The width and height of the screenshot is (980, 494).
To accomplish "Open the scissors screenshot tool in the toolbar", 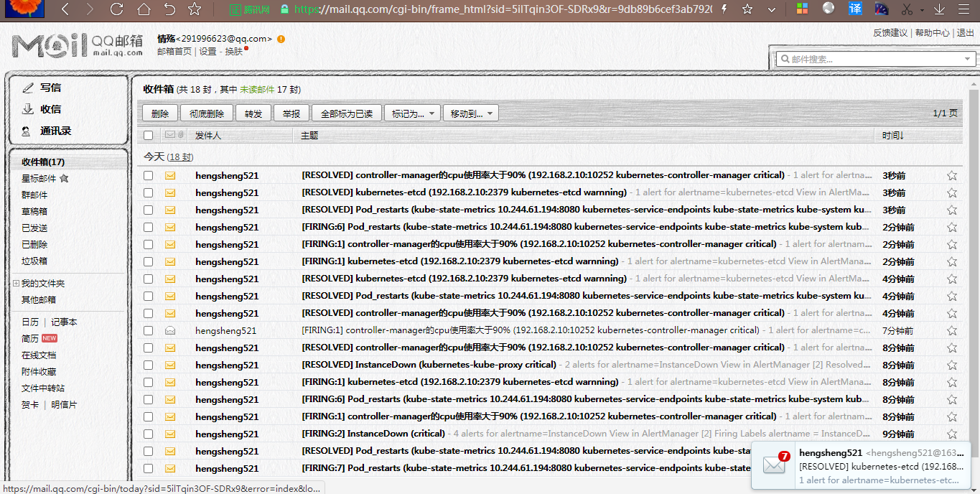I will [907, 9].
